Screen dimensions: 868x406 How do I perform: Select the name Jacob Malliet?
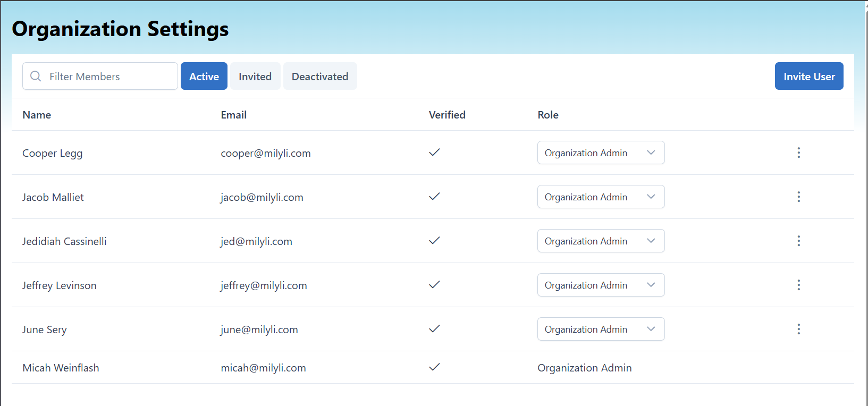pyautogui.click(x=53, y=197)
